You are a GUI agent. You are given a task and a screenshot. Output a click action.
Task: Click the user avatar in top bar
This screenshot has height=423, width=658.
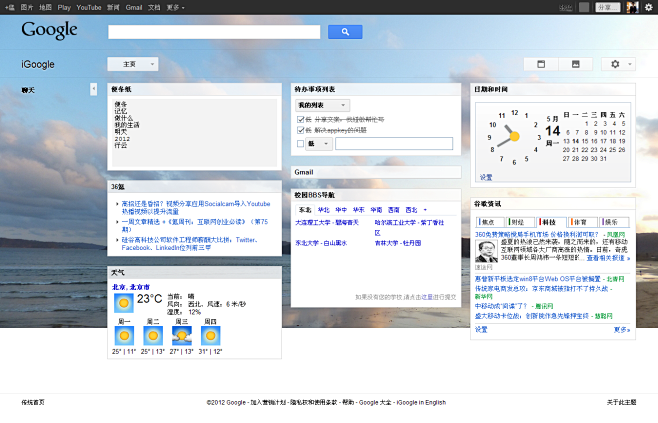pos(632,7)
